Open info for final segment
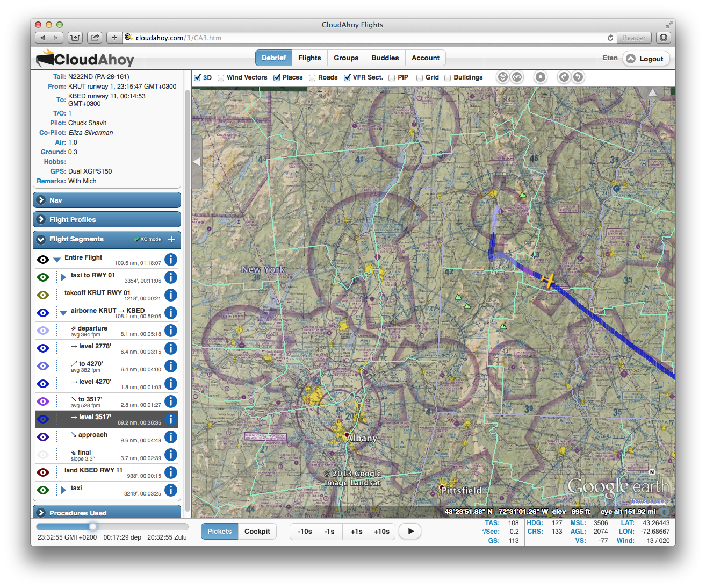 coord(171,455)
